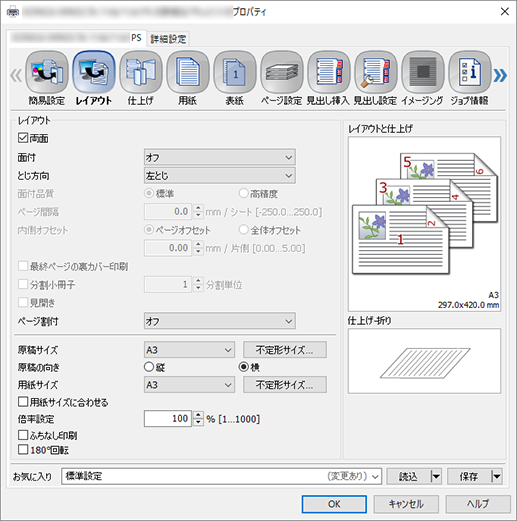Open 不定形サイズ for 用紙サイズ
The height and width of the screenshot is (521, 517).
coord(285,385)
